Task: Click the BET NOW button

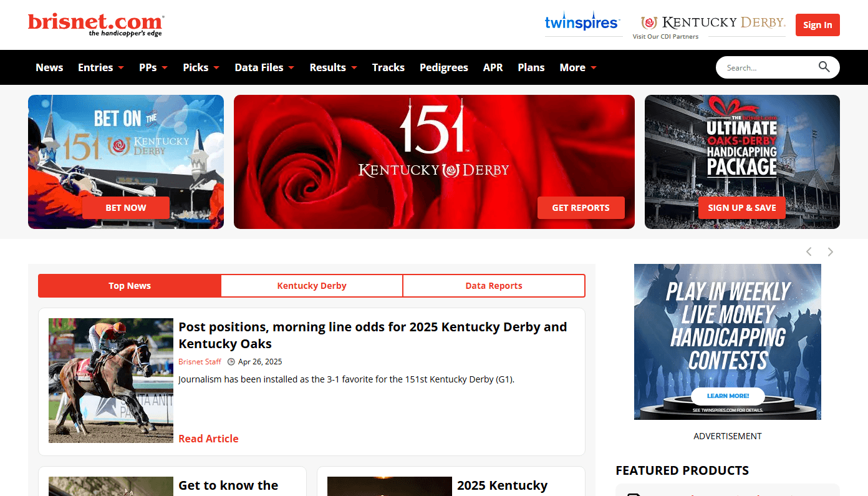Action: click(x=126, y=208)
